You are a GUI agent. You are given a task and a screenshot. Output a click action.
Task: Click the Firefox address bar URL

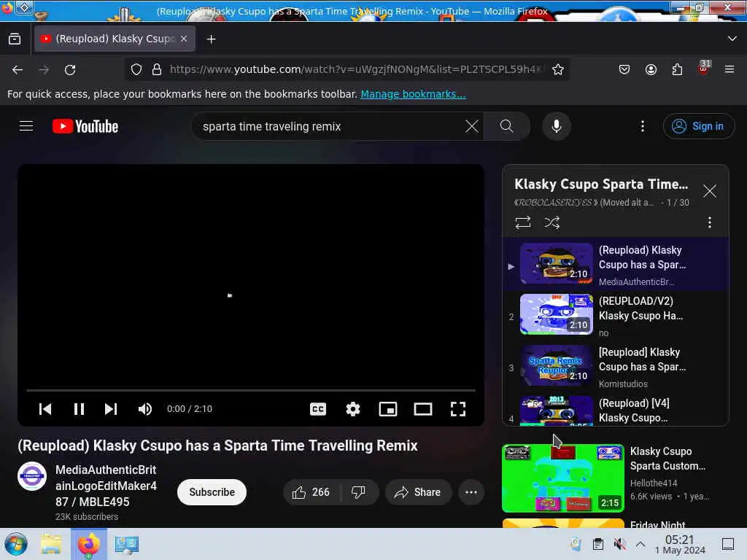click(x=355, y=69)
